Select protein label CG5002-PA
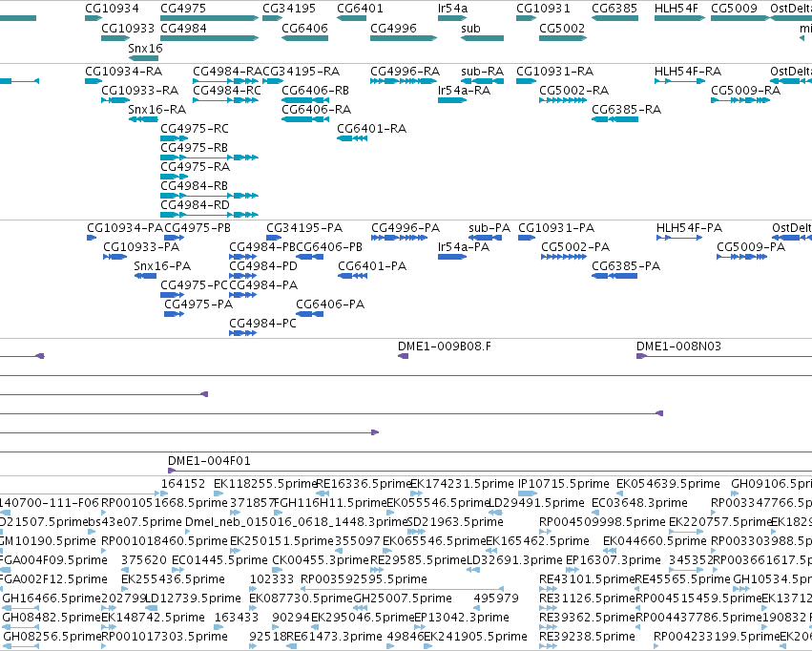The width and height of the screenshot is (812, 651). [x=575, y=247]
